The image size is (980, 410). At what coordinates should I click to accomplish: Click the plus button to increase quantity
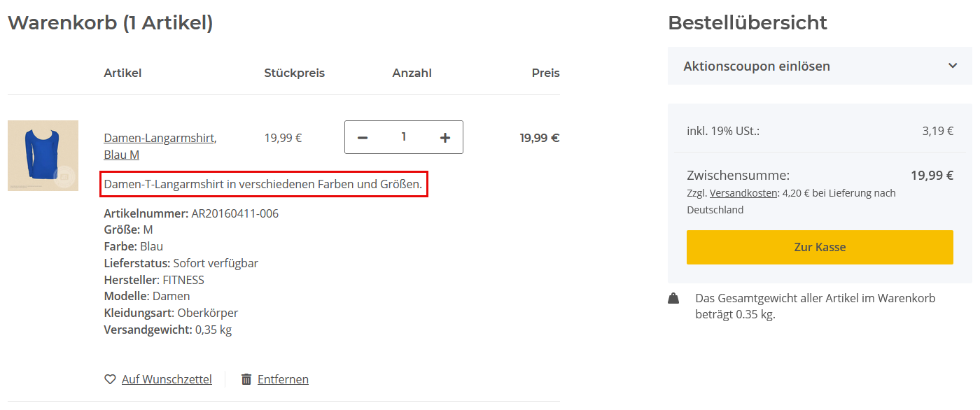444,138
